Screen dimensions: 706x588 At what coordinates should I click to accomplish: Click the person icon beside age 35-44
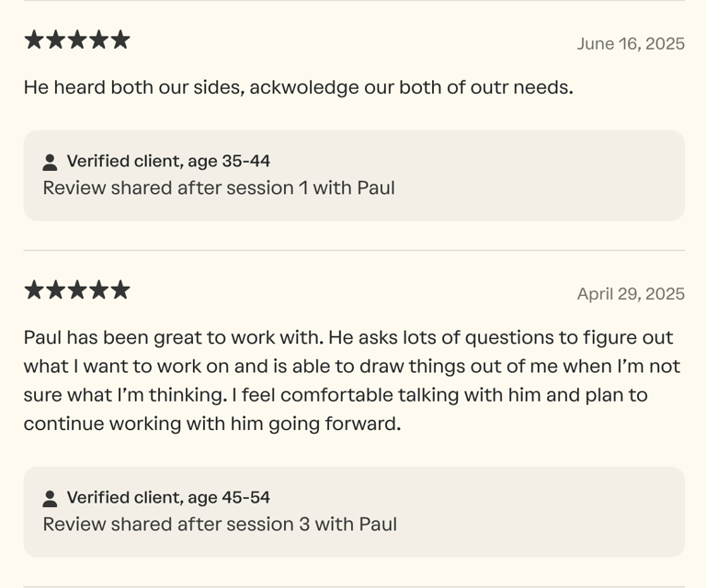click(x=51, y=163)
